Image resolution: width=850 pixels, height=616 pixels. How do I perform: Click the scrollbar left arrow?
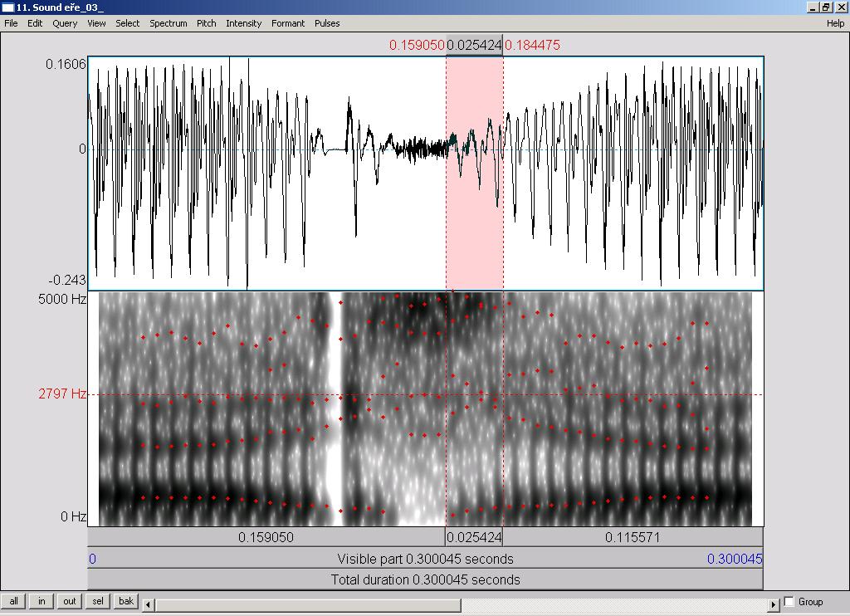148,604
